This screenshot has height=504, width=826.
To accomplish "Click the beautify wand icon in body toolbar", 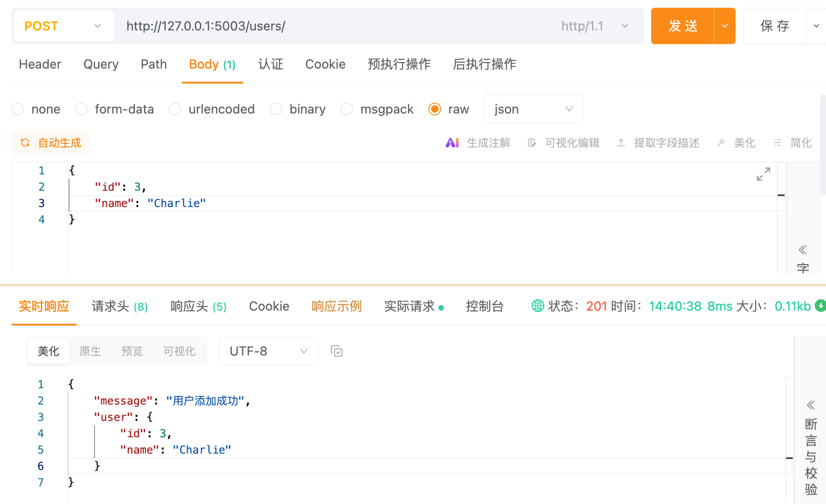I will tap(721, 143).
